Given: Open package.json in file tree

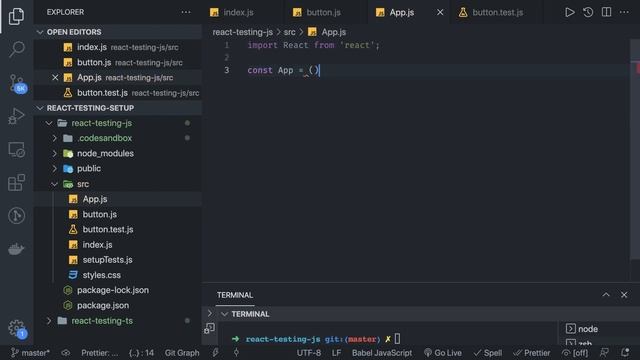Looking at the screenshot, I should pyautogui.click(x=118, y=305).
